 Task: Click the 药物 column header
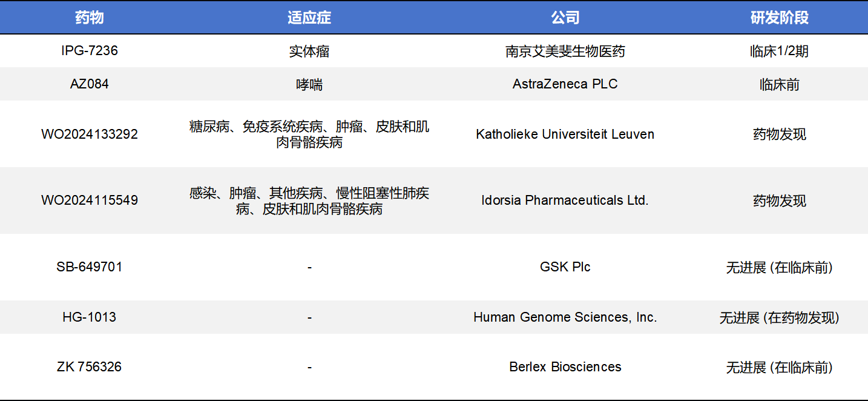pyautogui.click(x=90, y=18)
